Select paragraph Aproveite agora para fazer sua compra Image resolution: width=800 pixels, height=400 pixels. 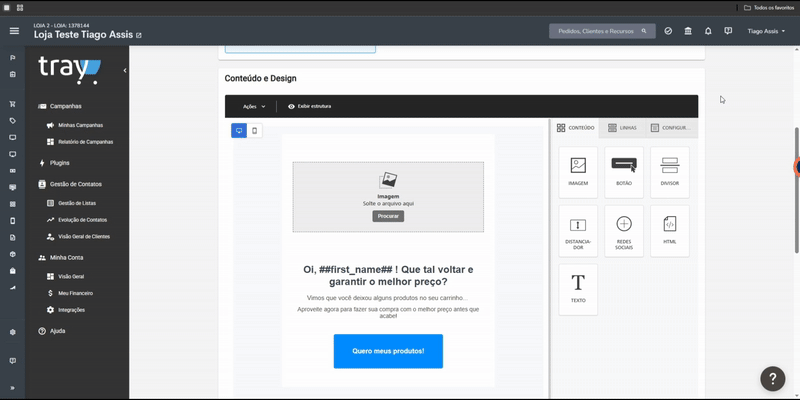(388, 312)
